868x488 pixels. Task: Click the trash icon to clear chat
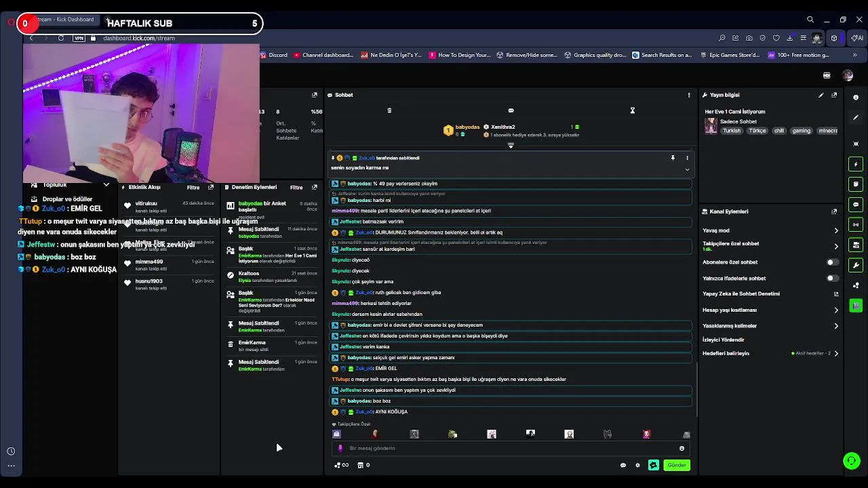(389, 110)
